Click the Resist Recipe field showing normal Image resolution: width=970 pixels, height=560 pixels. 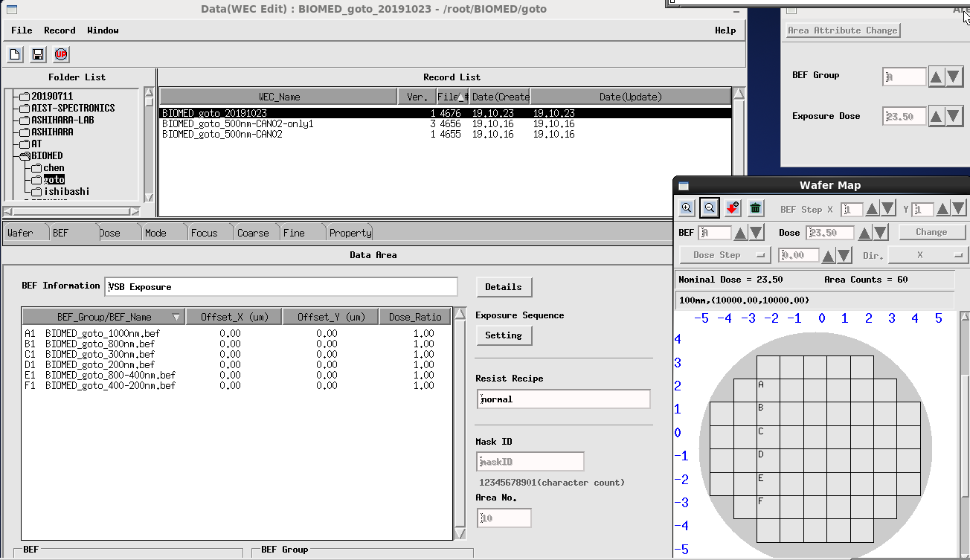tap(564, 399)
